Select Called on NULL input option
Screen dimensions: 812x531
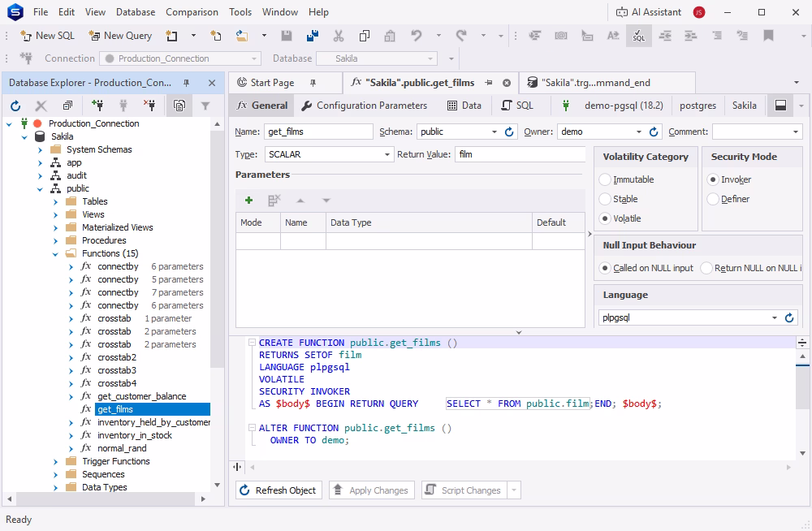[646, 268]
